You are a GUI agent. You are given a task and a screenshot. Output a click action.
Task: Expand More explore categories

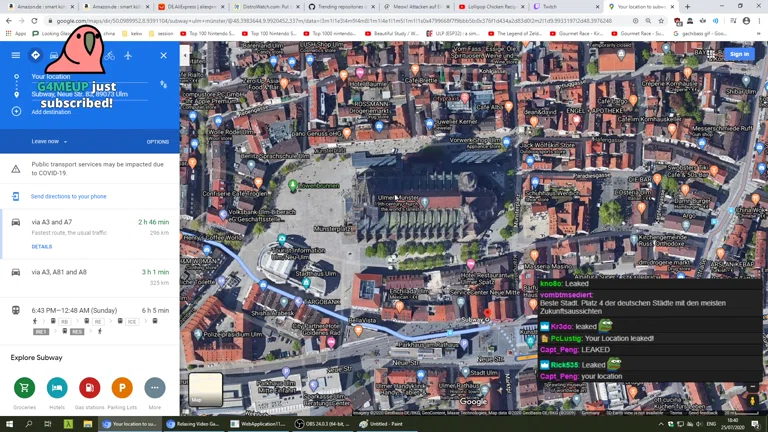coord(154,388)
